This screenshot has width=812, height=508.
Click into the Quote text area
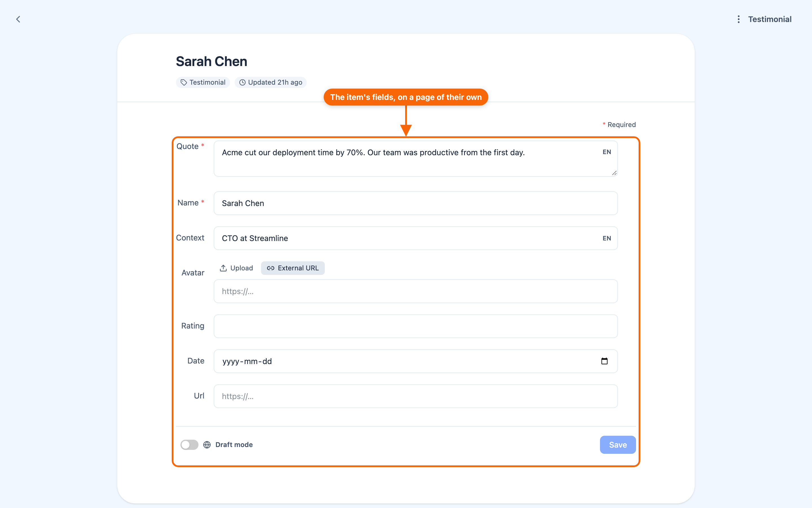point(415,159)
